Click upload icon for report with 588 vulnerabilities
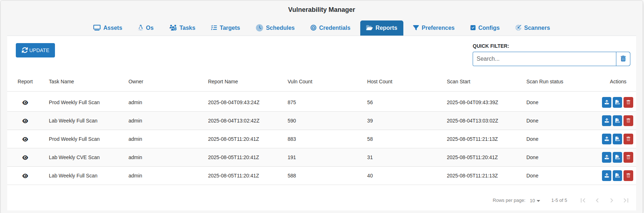 [x=607, y=176]
